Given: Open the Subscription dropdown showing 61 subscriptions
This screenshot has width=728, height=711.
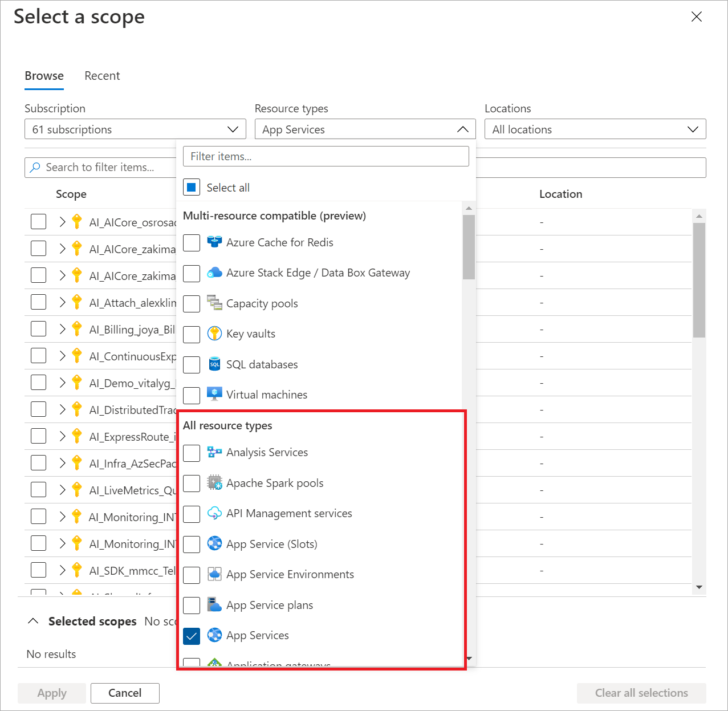Looking at the screenshot, I should point(135,129).
